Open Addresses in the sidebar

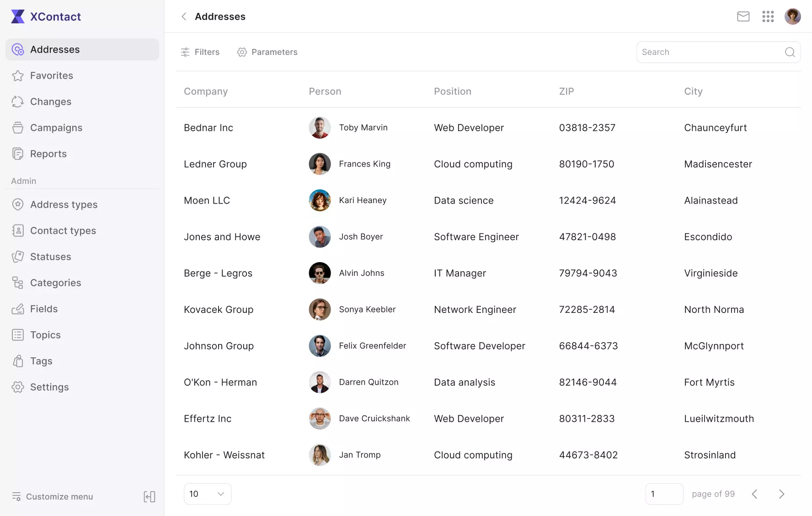tap(82, 49)
